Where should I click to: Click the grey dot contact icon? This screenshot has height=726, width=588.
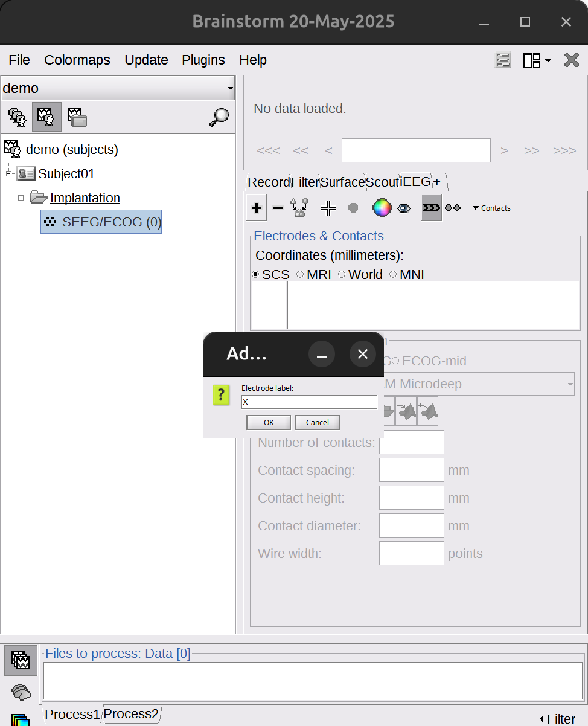(x=353, y=208)
